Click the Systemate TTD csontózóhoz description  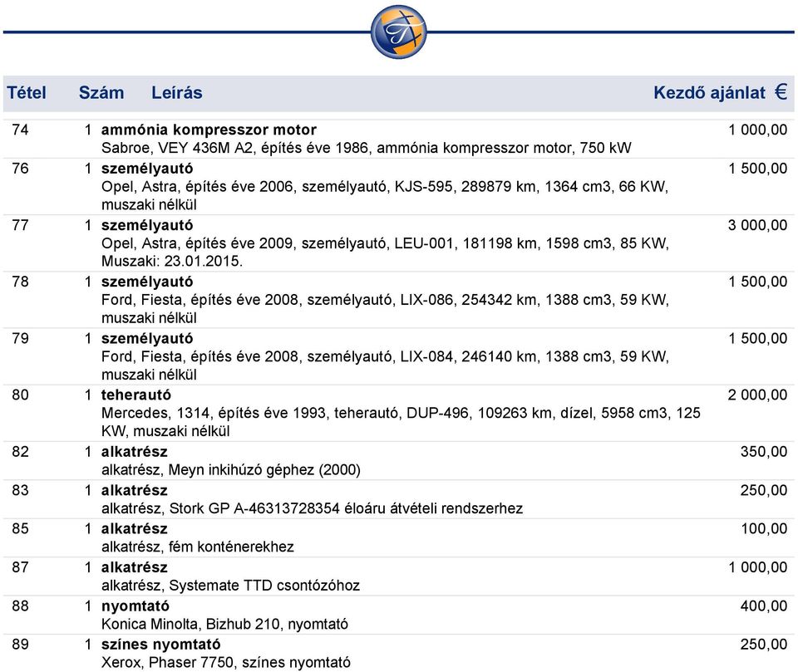[230, 586]
